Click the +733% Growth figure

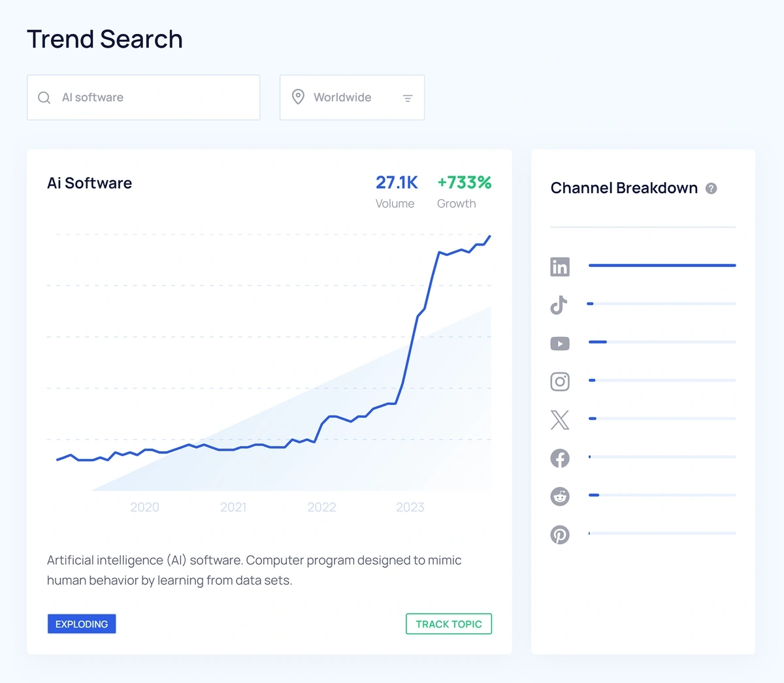click(464, 183)
